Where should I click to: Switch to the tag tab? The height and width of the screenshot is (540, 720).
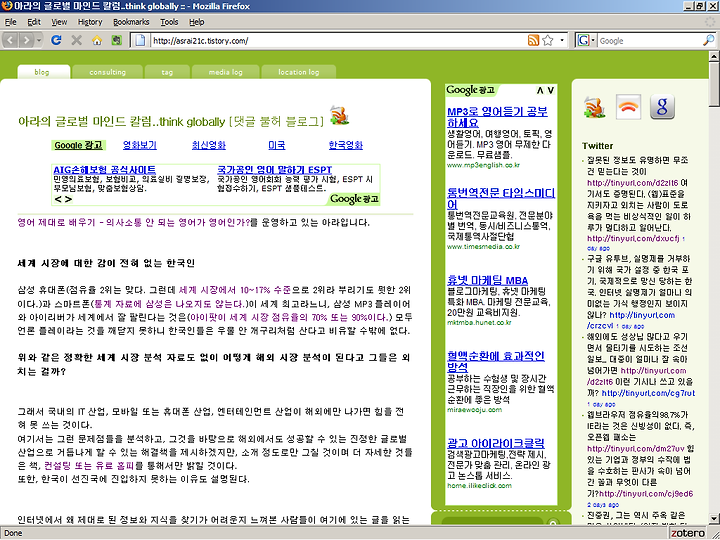(x=167, y=72)
